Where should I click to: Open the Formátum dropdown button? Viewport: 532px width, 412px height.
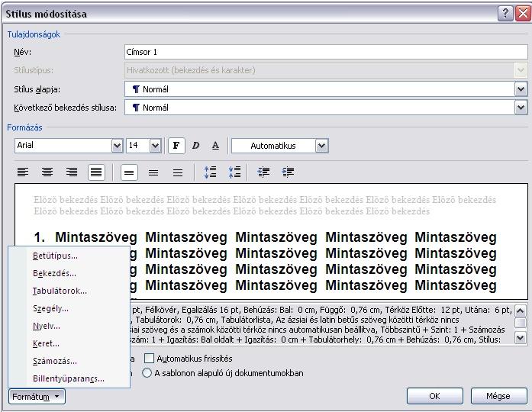tap(37, 397)
